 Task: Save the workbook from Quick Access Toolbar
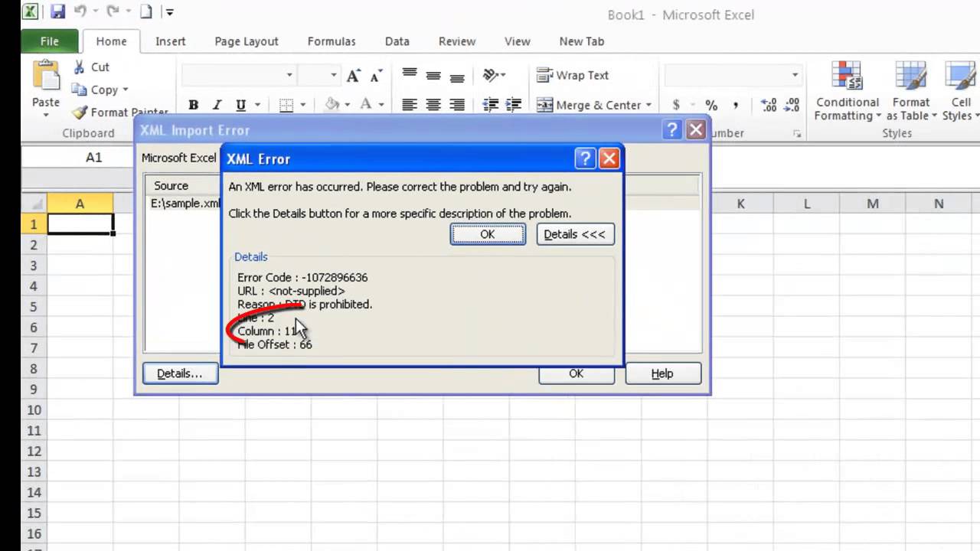pyautogui.click(x=57, y=12)
